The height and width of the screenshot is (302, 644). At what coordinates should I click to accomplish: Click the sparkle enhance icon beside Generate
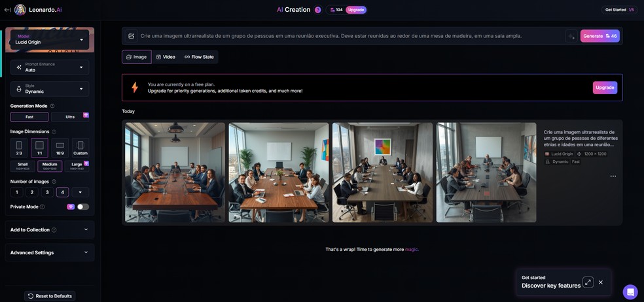tap(571, 36)
